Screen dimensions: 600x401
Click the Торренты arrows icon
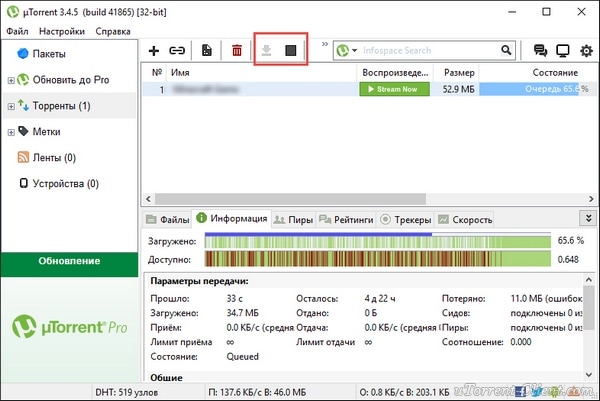point(23,105)
